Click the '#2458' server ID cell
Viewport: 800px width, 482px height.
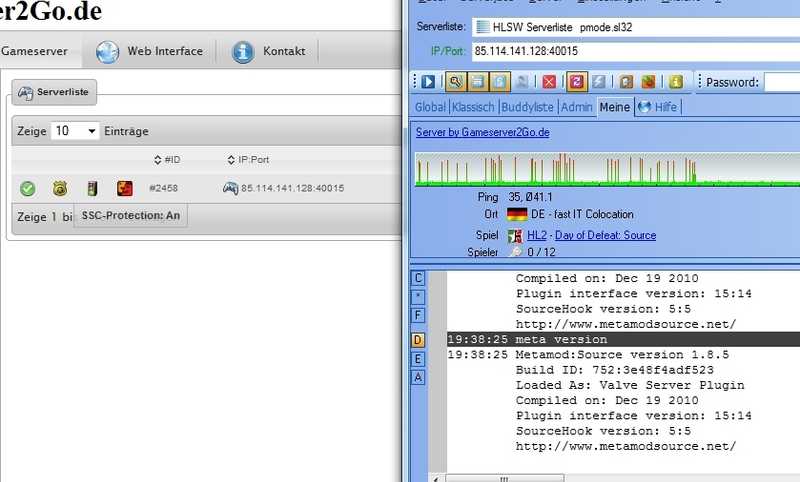(163, 188)
